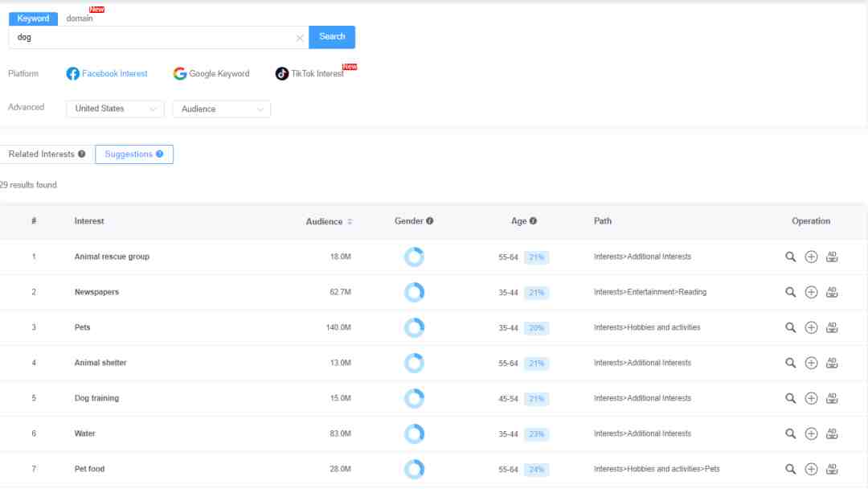Click gender donut chart for Newspapers
Viewport: 868px width, 489px height.
click(414, 293)
